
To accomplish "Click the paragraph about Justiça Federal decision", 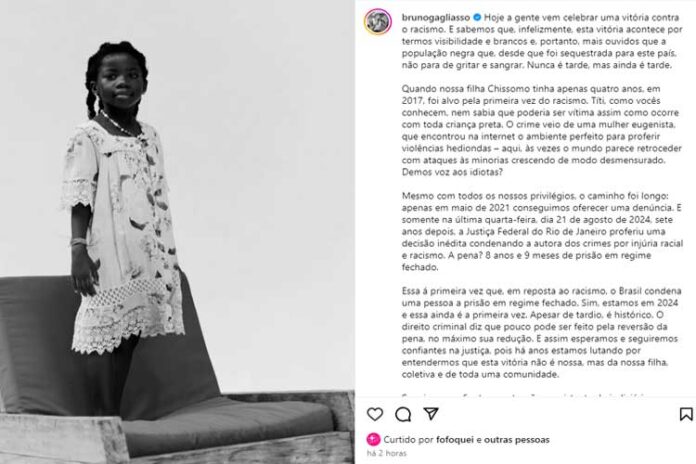I will 542,231.
